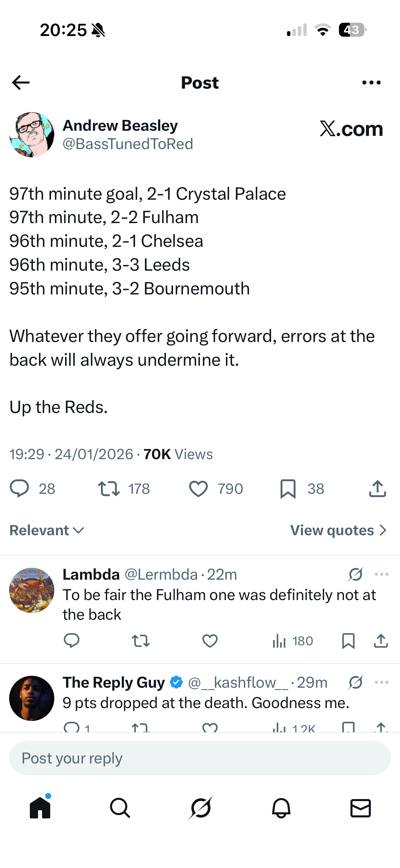Open @BassTunedToRed profile handle

(128, 144)
